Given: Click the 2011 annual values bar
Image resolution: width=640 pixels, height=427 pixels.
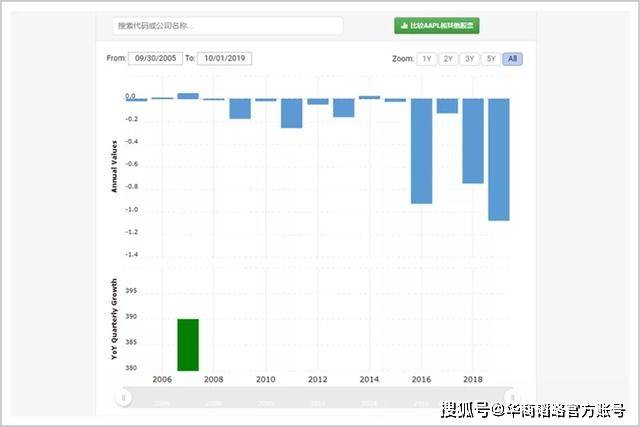Looking at the screenshot, I should (x=291, y=113).
